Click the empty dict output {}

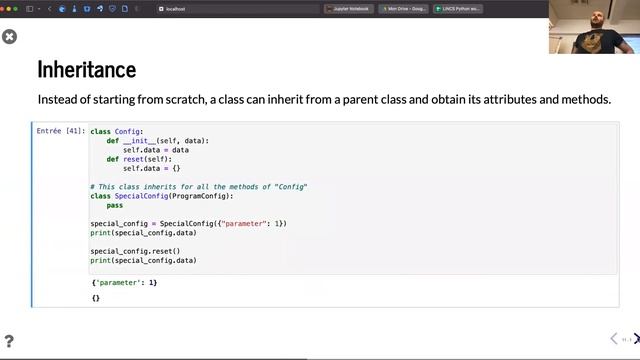click(96, 298)
